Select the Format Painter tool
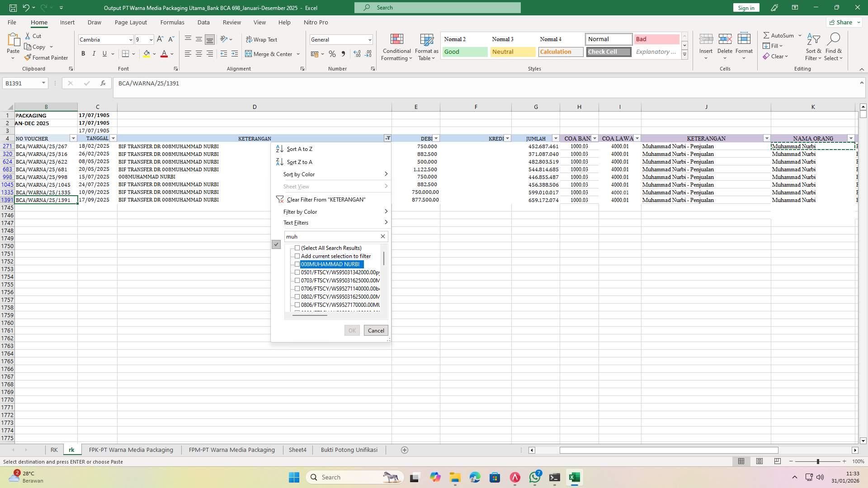 47,57
